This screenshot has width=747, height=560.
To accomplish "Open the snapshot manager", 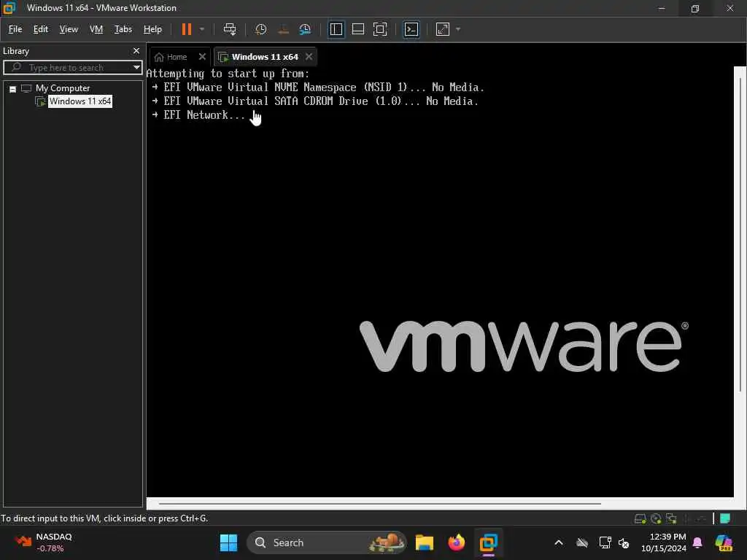I will pyautogui.click(x=305, y=29).
